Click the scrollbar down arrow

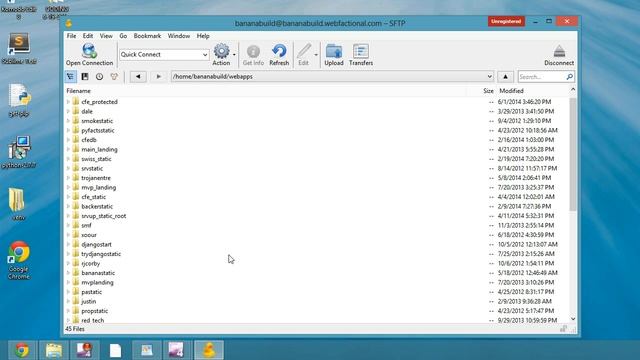pos(573,319)
